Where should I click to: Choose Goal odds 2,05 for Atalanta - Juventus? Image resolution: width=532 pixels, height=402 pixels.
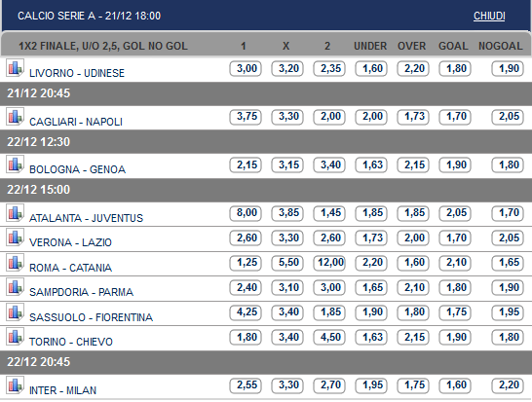tap(455, 213)
